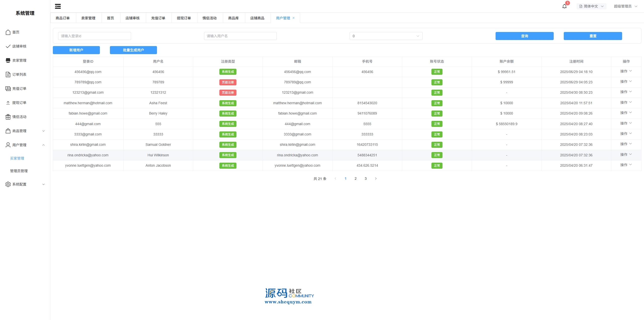644x320 pixels.
Task: Open 订单列表 document icon
Action: (8, 75)
